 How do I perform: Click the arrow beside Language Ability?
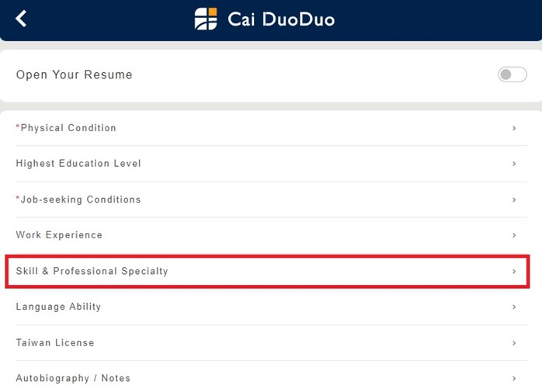point(514,307)
